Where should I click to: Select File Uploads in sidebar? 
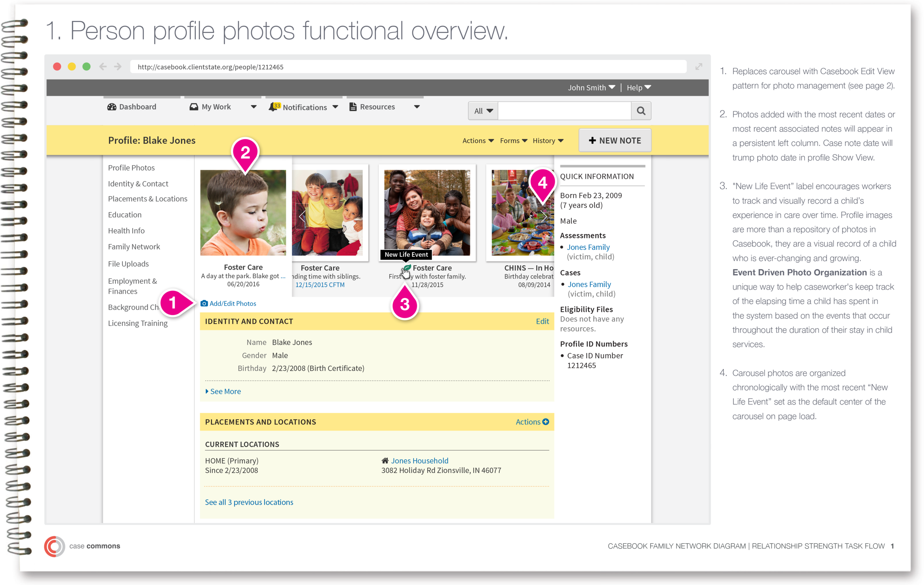[128, 264]
